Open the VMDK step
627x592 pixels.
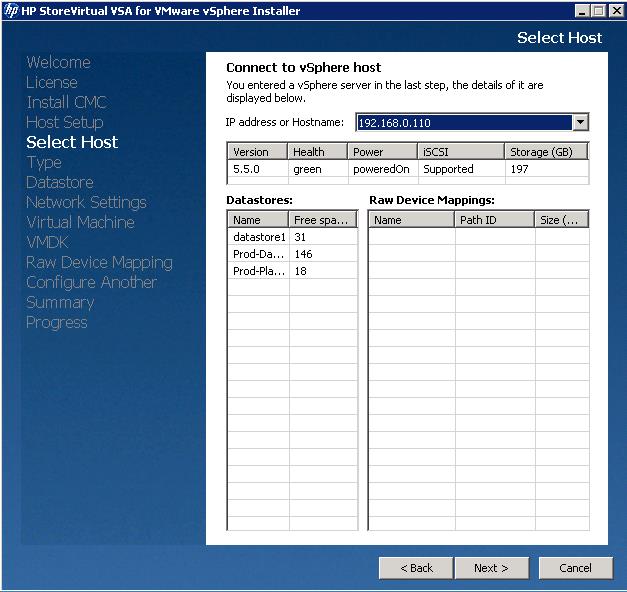coord(47,242)
